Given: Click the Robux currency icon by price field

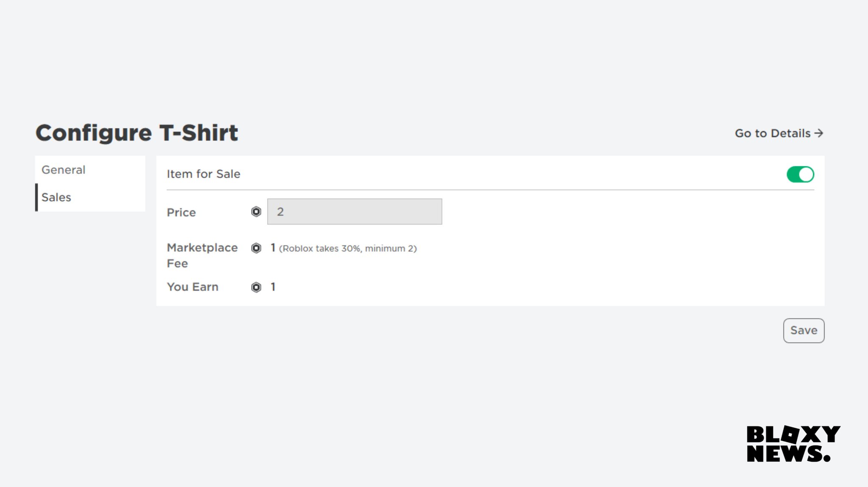Looking at the screenshot, I should click(256, 212).
